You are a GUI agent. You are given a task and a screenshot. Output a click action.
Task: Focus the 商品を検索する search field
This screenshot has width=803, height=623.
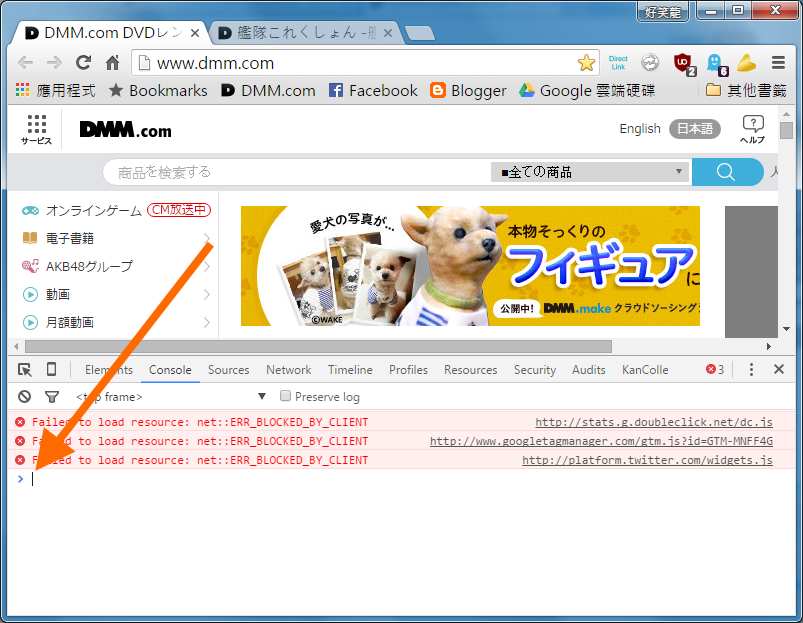[x=297, y=172]
